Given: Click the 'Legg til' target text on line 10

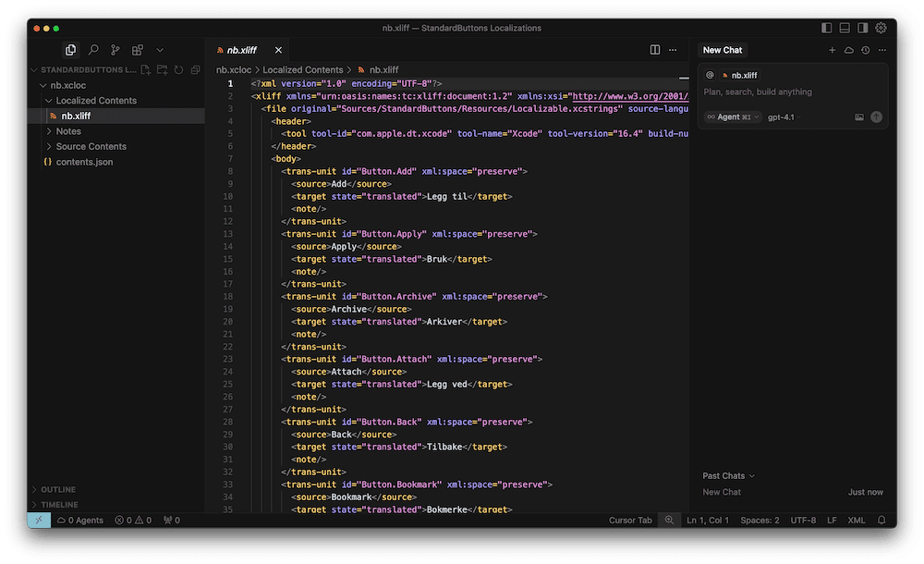Looking at the screenshot, I should [x=446, y=196].
